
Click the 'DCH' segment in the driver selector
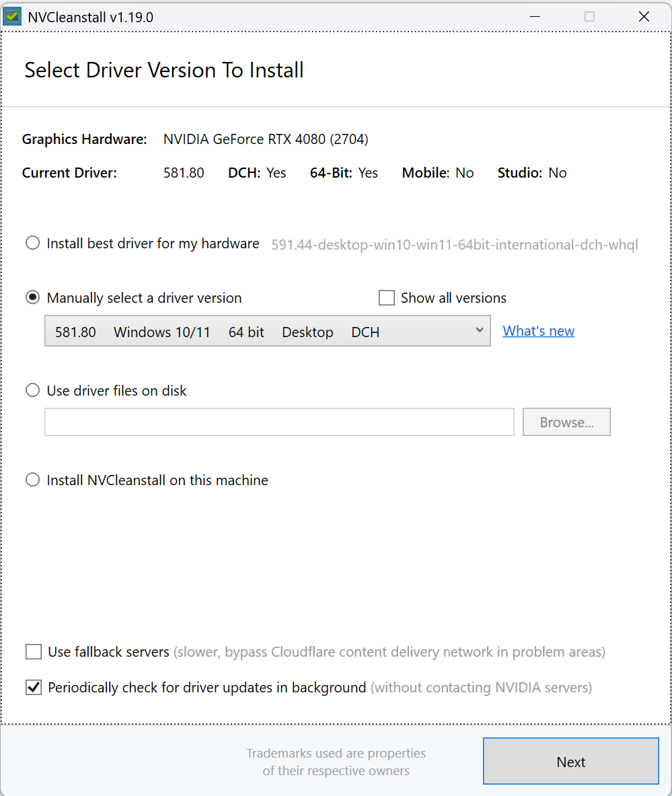tap(365, 332)
